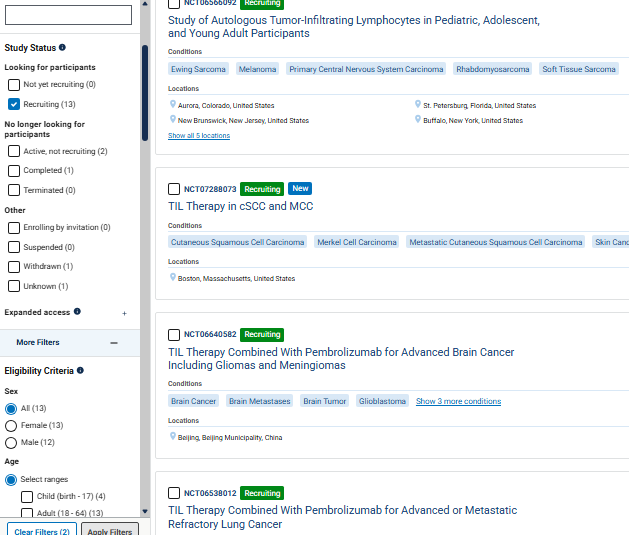
Task: Check Enrolling by invitation filter
Action: tap(14, 227)
